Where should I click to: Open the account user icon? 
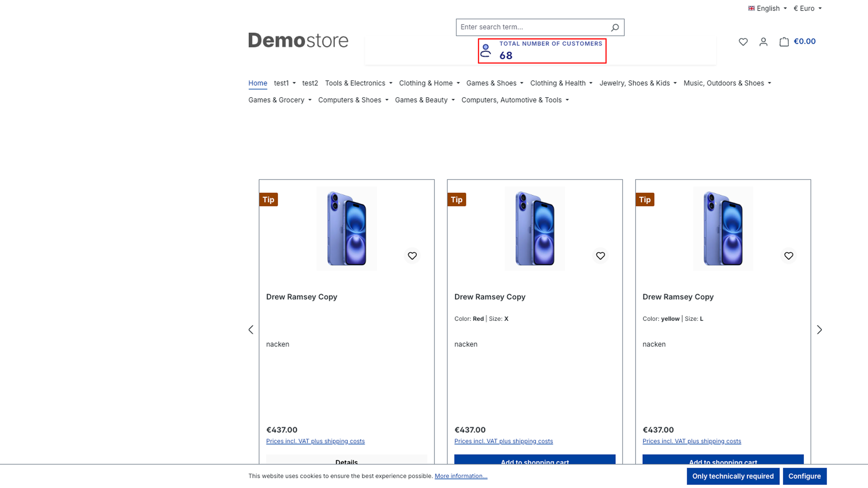[764, 42]
